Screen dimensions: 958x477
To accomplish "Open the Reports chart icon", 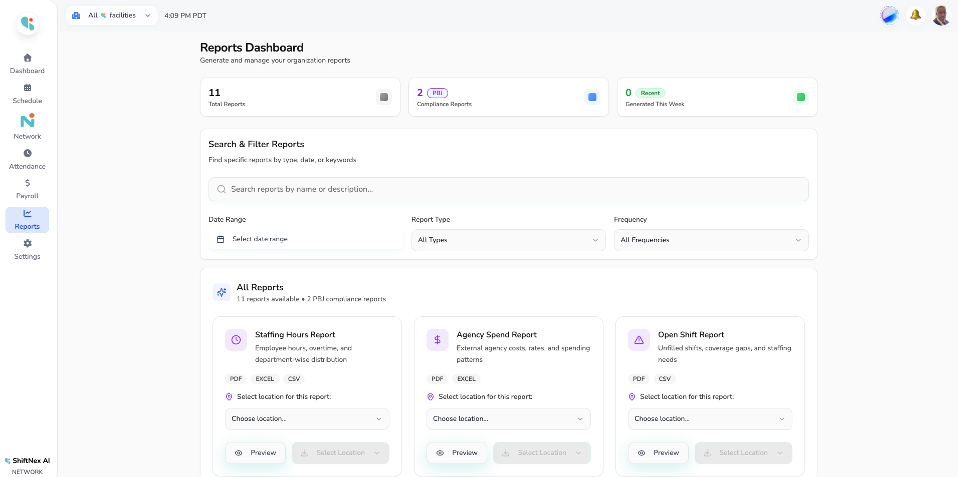I will 27,213.
